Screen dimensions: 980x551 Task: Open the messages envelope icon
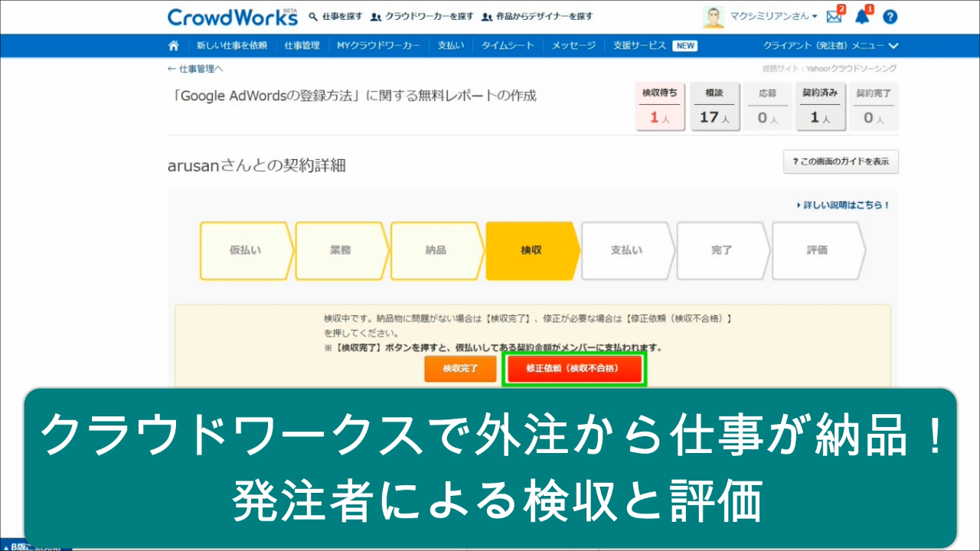point(834,17)
